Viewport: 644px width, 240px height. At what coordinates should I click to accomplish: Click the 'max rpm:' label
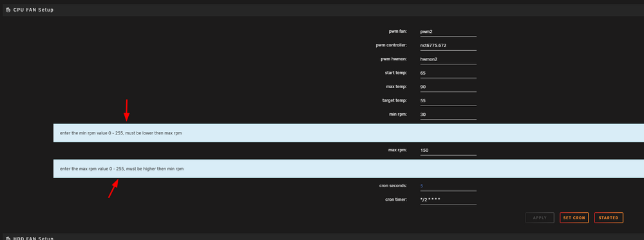pos(397,150)
